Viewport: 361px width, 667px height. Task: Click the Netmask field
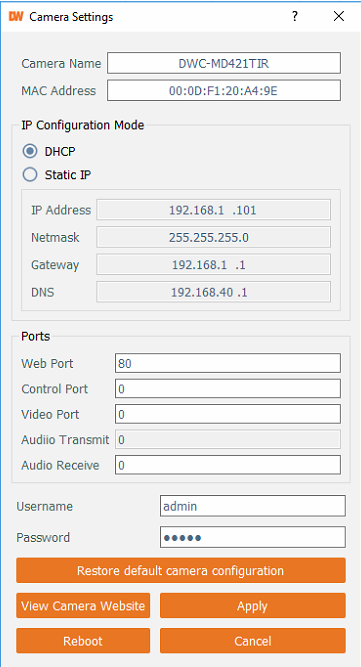click(213, 237)
